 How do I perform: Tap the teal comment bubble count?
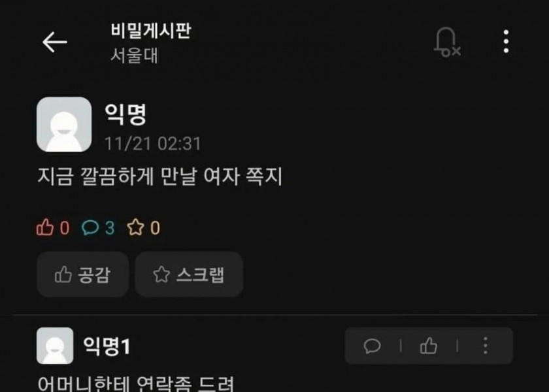click(98, 227)
